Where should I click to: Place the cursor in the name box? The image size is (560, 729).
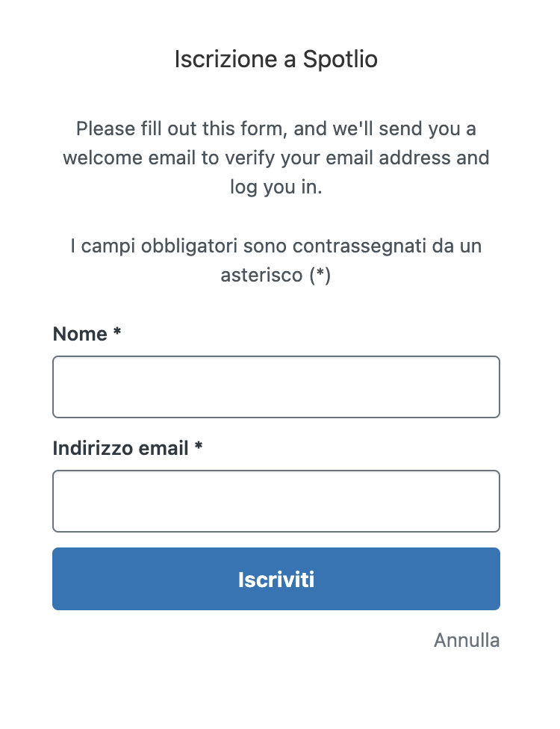pyautogui.click(x=276, y=387)
